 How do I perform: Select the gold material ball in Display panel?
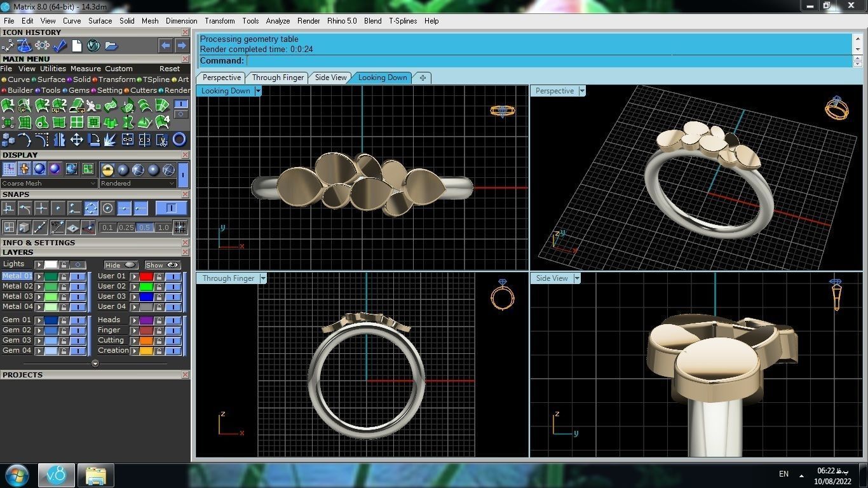coord(107,170)
